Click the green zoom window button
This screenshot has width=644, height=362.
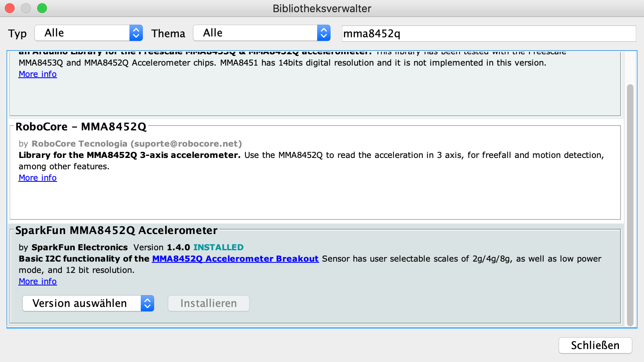(x=42, y=8)
